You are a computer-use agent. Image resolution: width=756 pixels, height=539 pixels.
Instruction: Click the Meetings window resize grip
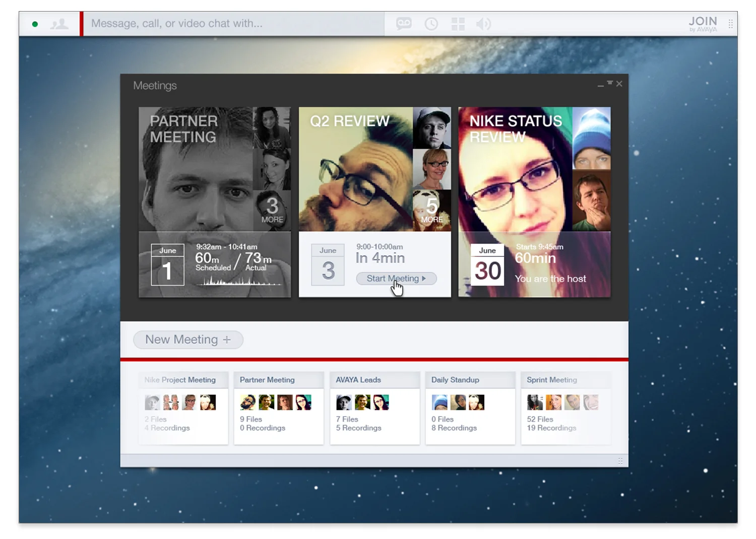click(620, 461)
